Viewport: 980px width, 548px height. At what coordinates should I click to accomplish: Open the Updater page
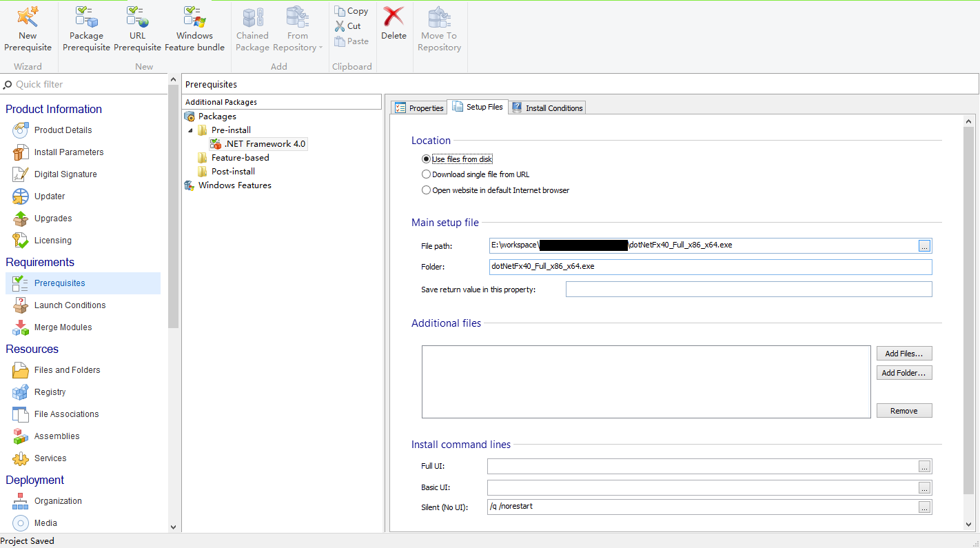(50, 196)
